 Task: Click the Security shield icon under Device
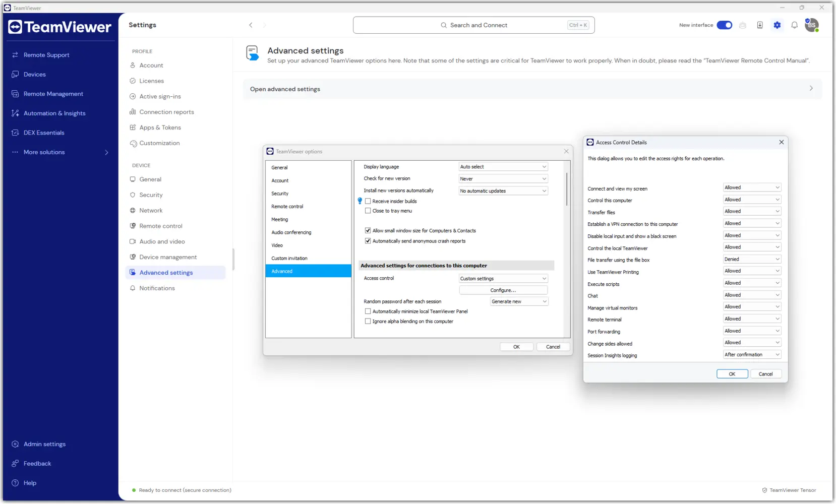coord(133,195)
